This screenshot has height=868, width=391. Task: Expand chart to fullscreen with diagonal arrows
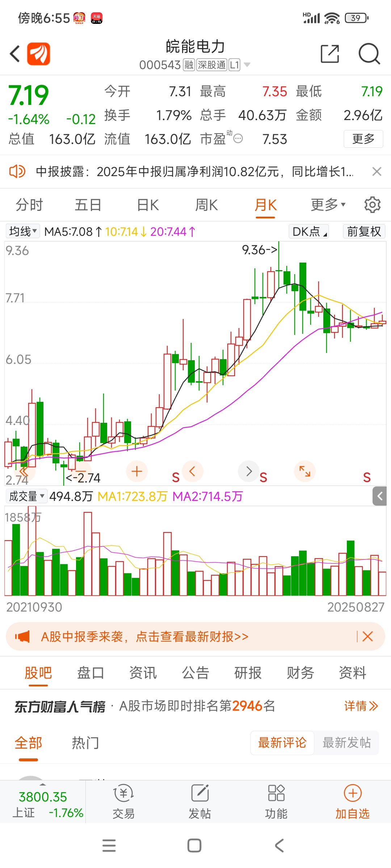point(305,471)
